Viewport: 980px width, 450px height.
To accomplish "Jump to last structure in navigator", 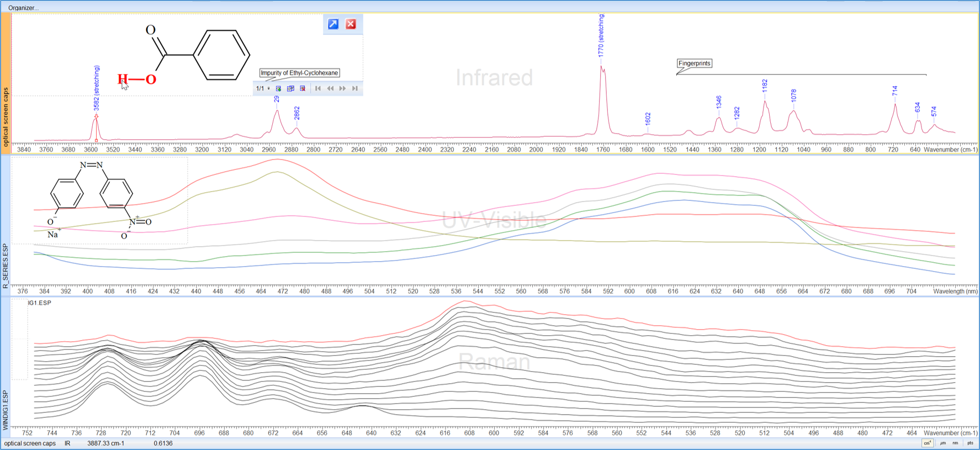I will [x=355, y=88].
